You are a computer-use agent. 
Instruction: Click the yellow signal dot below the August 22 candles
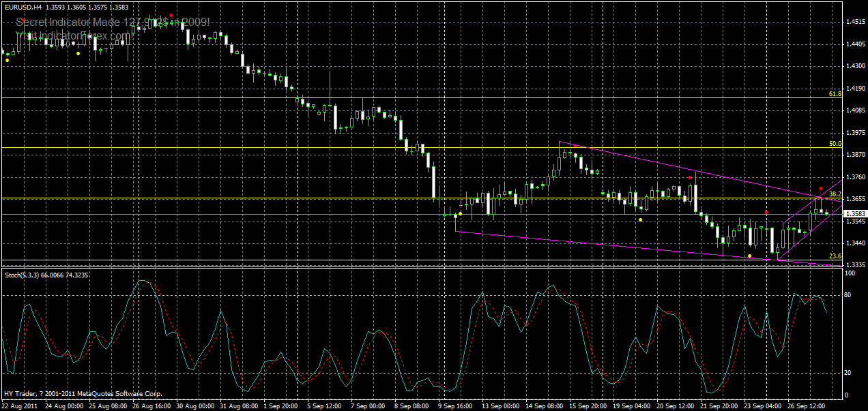click(x=8, y=60)
